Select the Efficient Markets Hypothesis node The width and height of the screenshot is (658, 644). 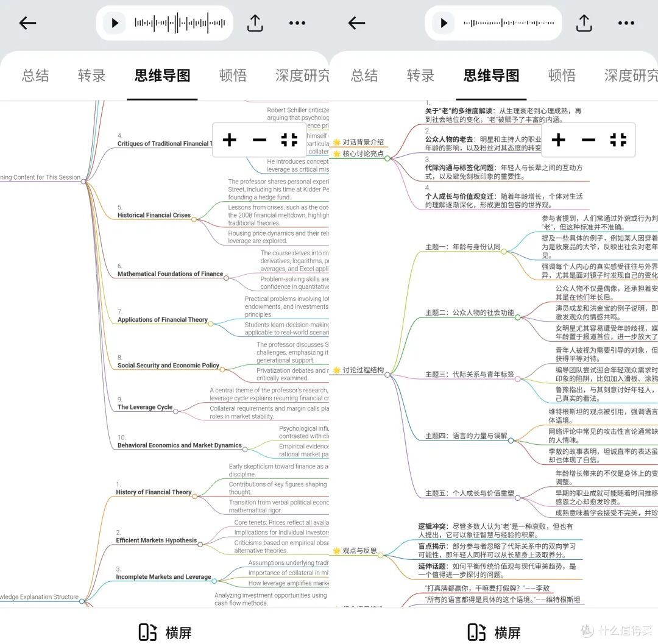(x=157, y=540)
